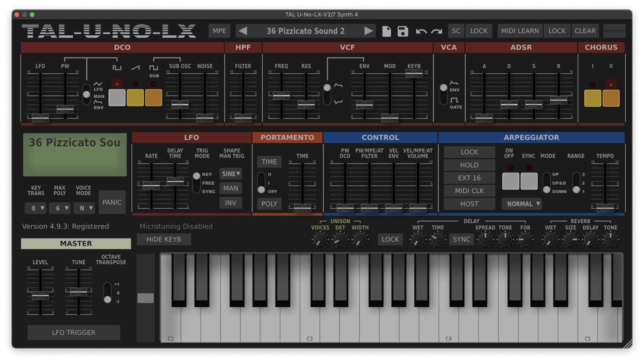This screenshot has width=644, height=362.
Task: Click the save preset floppy icon
Action: click(x=402, y=31)
